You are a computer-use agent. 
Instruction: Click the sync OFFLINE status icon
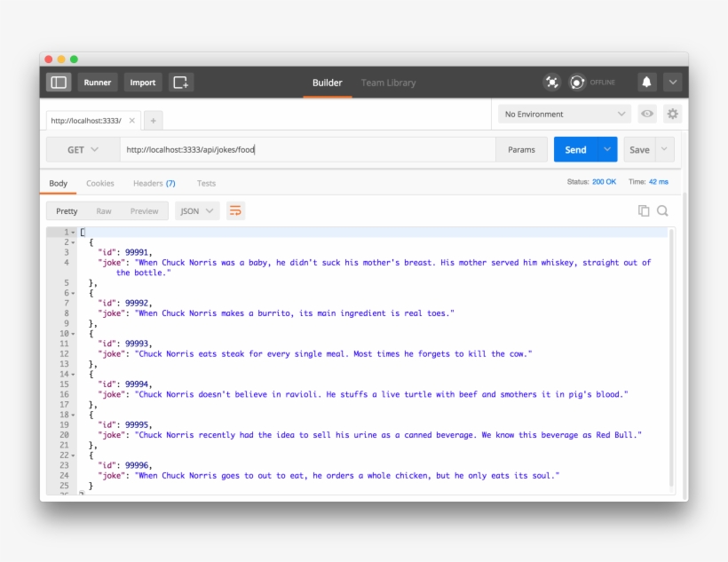click(x=577, y=82)
